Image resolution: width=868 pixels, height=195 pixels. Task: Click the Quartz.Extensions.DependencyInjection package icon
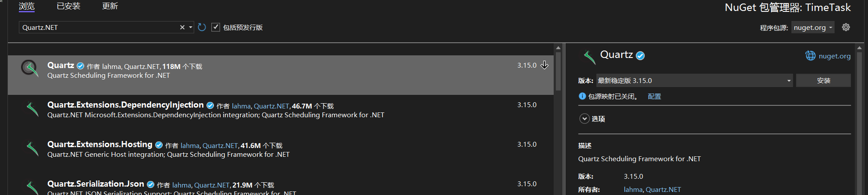pos(32,109)
